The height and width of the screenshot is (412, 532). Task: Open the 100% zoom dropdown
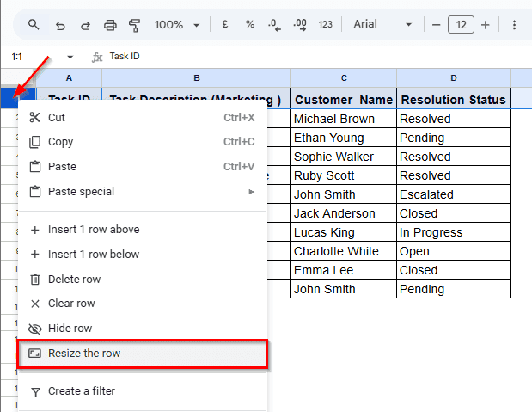pos(177,25)
